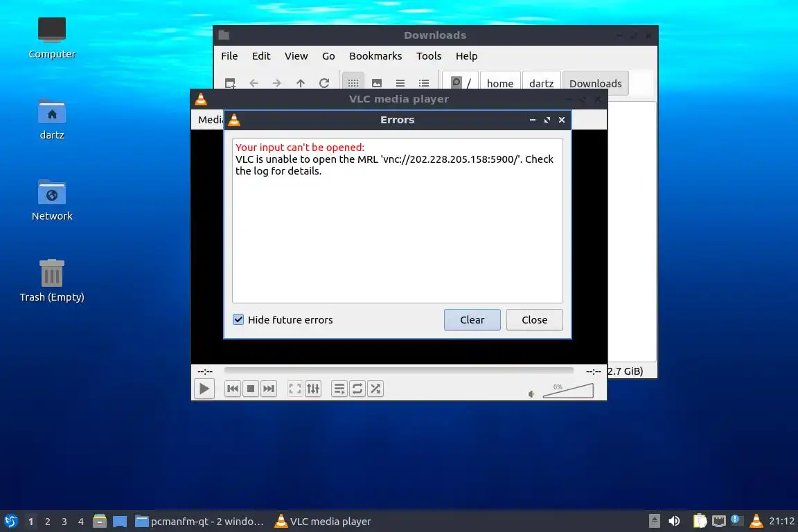This screenshot has height=532, width=798.
Task: Open the Lubuntu start menu
Action: point(10,521)
